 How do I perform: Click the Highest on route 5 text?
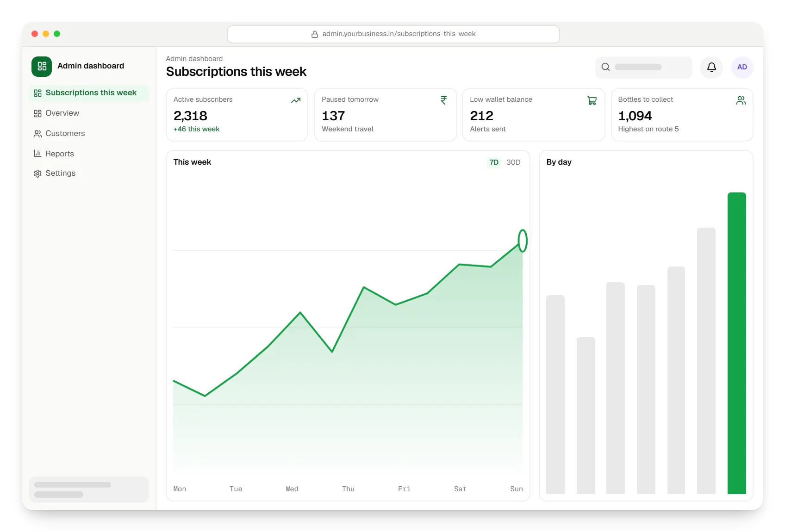648,129
